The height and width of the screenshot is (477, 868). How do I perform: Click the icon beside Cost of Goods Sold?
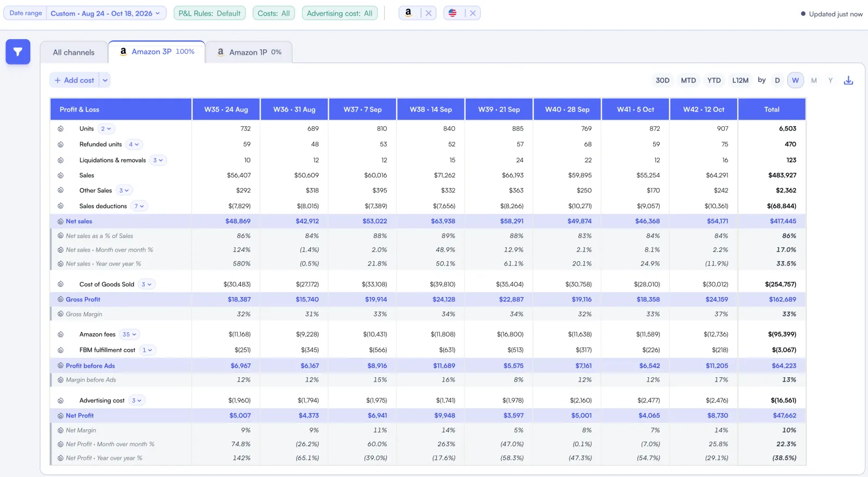pos(61,285)
